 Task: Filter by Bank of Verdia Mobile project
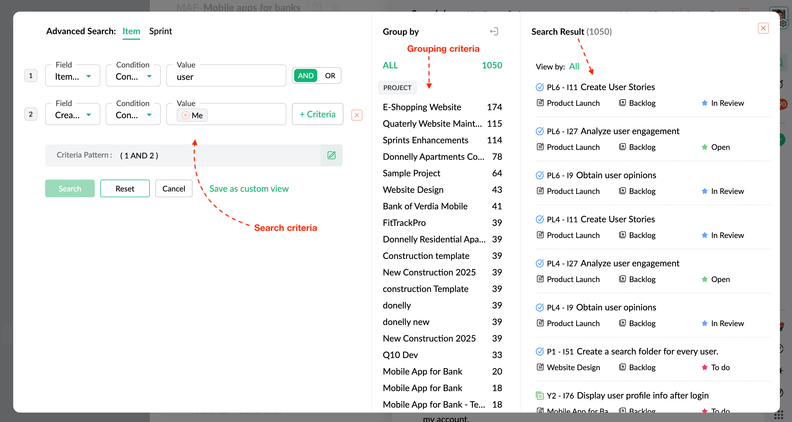click(x=442, y=206)
